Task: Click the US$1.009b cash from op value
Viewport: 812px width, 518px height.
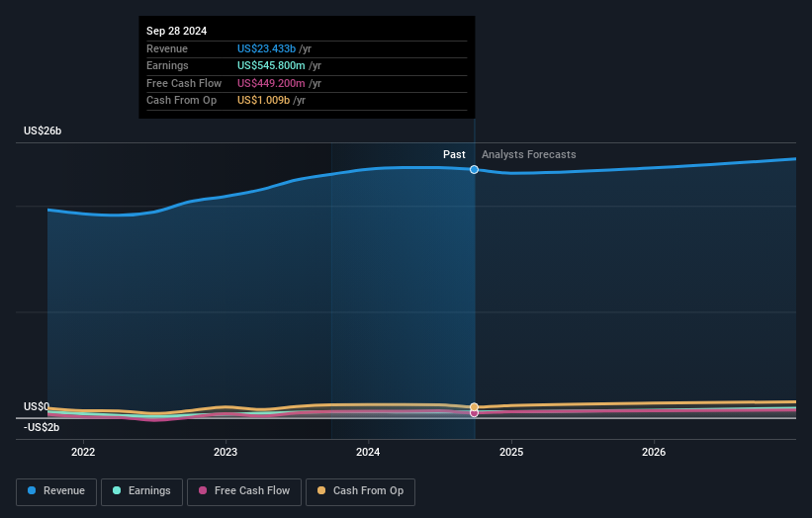Action: [x=264, y=101]
